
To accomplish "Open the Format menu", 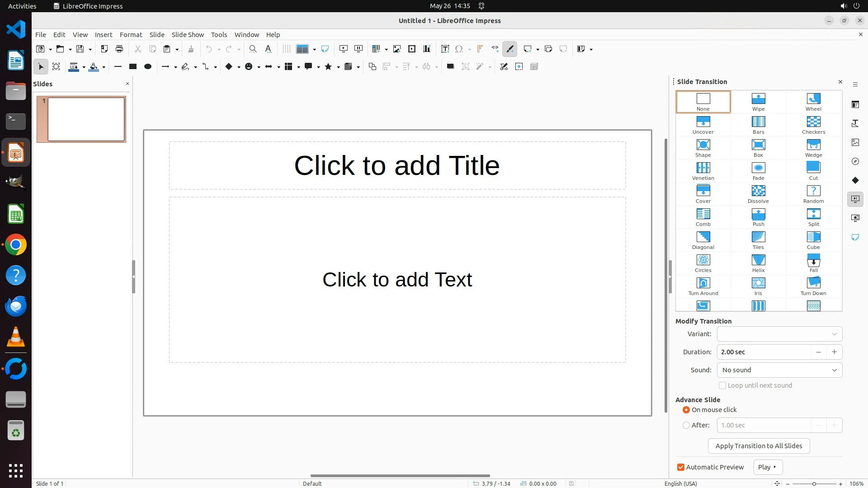I will click(x=131, y=34).
